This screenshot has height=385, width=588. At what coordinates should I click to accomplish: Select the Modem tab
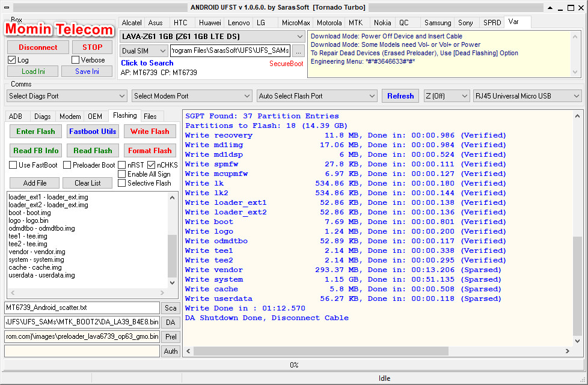[x=70, y=117]
